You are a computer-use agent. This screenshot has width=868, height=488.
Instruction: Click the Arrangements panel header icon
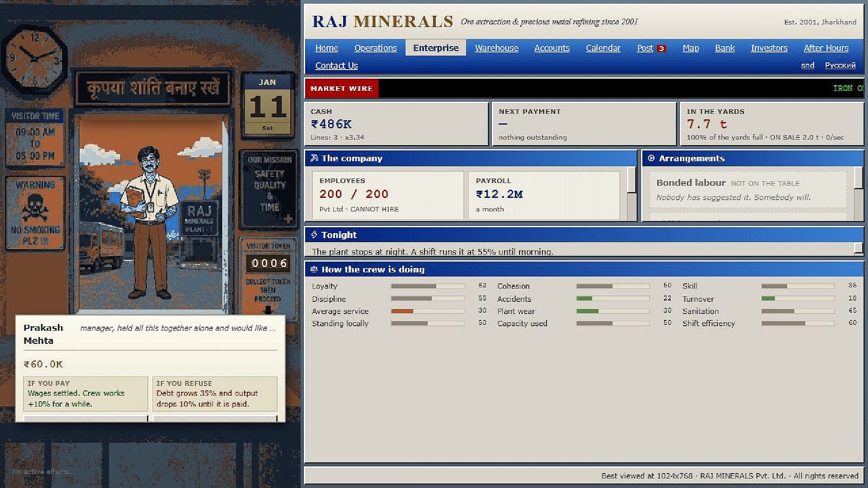(651, 158)
